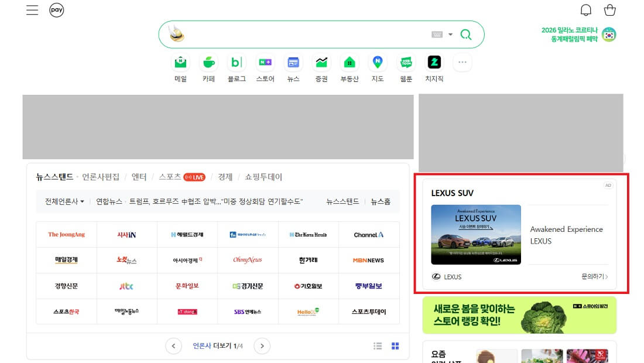Click the LEXUS SUV ad banner image
The image size is (644, 363).
(476, 234)
